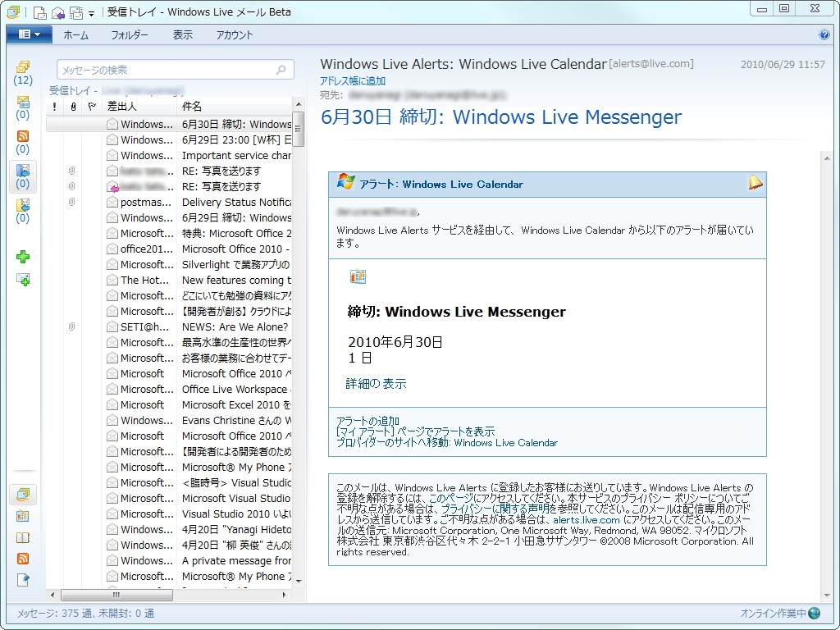Click the magnifier search icon
Viewport: 840px width, 630px height.
281,70
